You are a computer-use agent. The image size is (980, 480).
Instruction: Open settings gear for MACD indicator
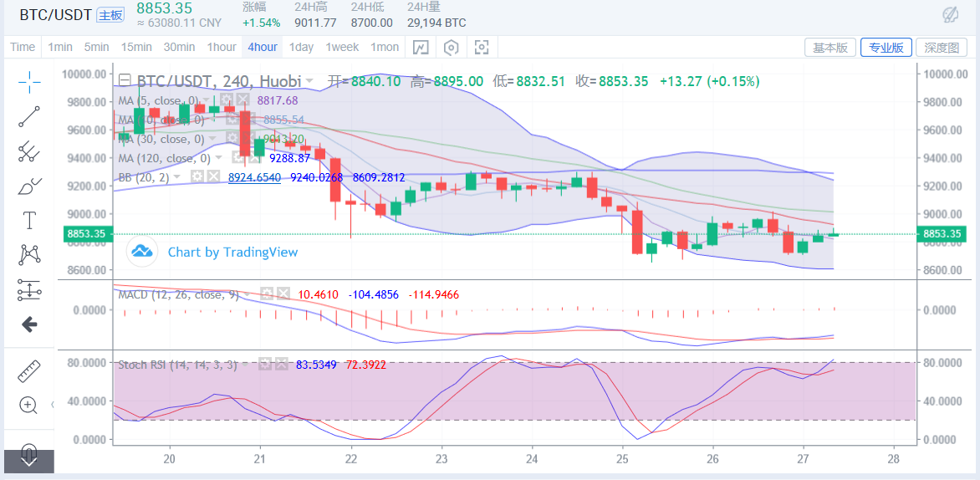click(x=268, y=294)
